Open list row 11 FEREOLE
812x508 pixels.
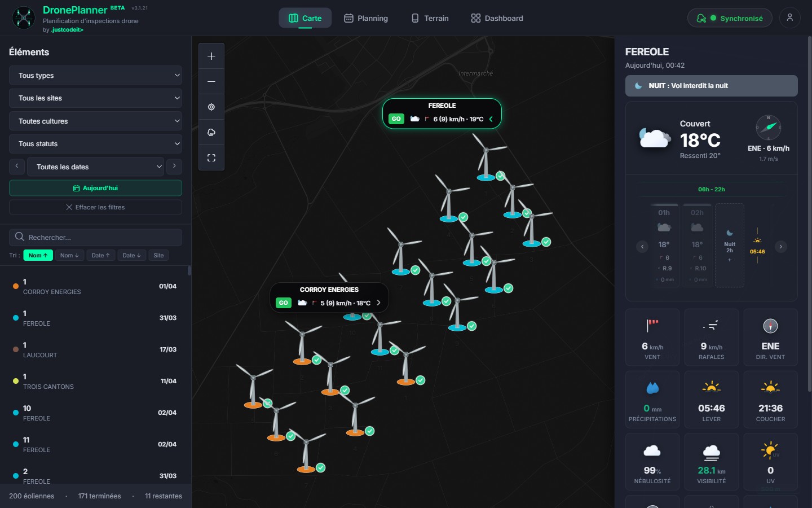[x=95, y=444]
